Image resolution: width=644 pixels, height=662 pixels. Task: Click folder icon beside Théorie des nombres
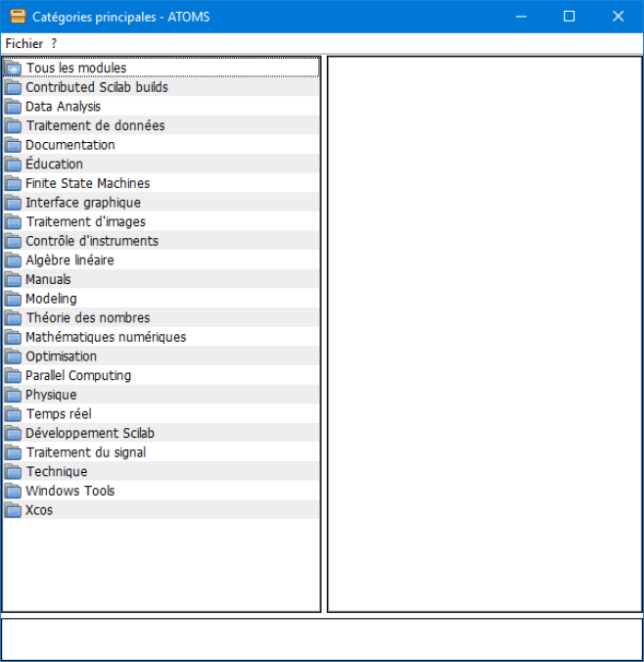point(14,318)
